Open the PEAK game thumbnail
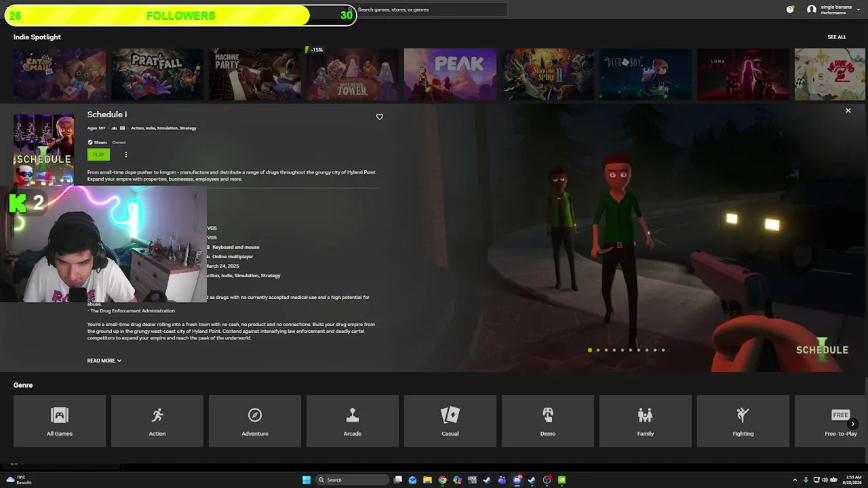 [x=450, y=75]
